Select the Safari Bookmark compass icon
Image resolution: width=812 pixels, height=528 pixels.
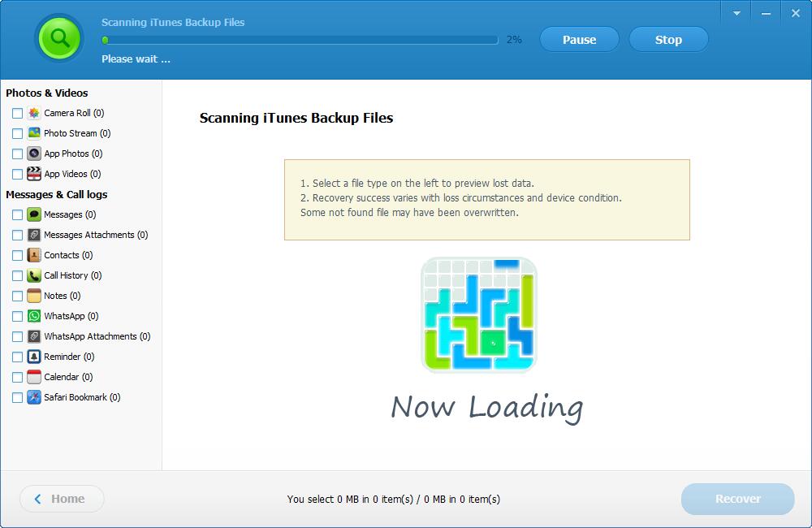click(x=34, y=397)
